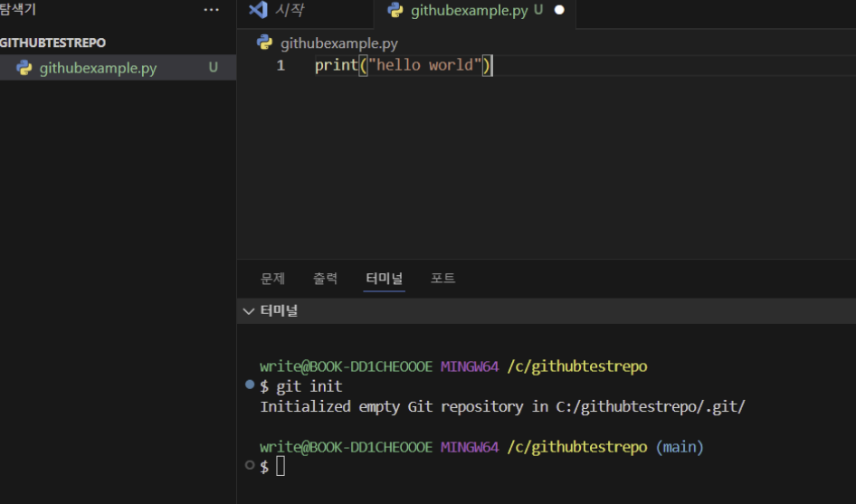Open the 포트 panel tab
Screen dimensions: 856x504
442,279
